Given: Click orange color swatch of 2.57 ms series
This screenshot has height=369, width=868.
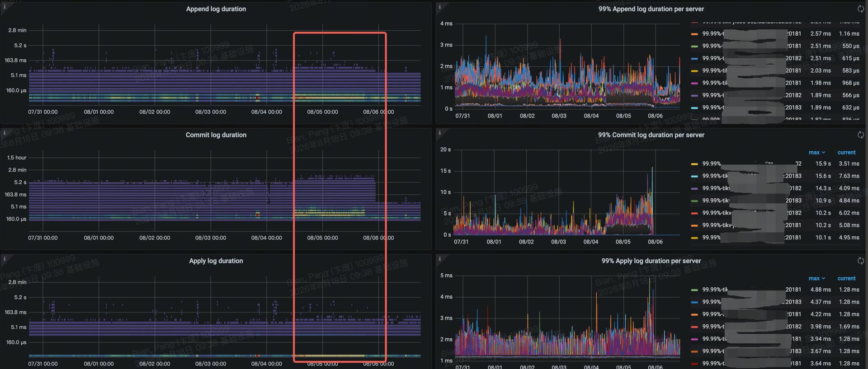Looking at the screenshot, I should tap(694, 34).
